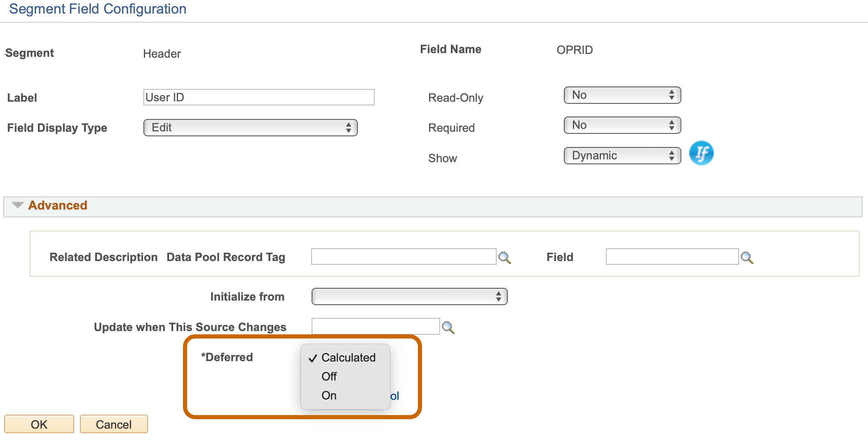The height and width of the screenshot is (448, 868).
Task: Toggle Required field to Yes
Action: pyautogui.click(x=617, y=125)
